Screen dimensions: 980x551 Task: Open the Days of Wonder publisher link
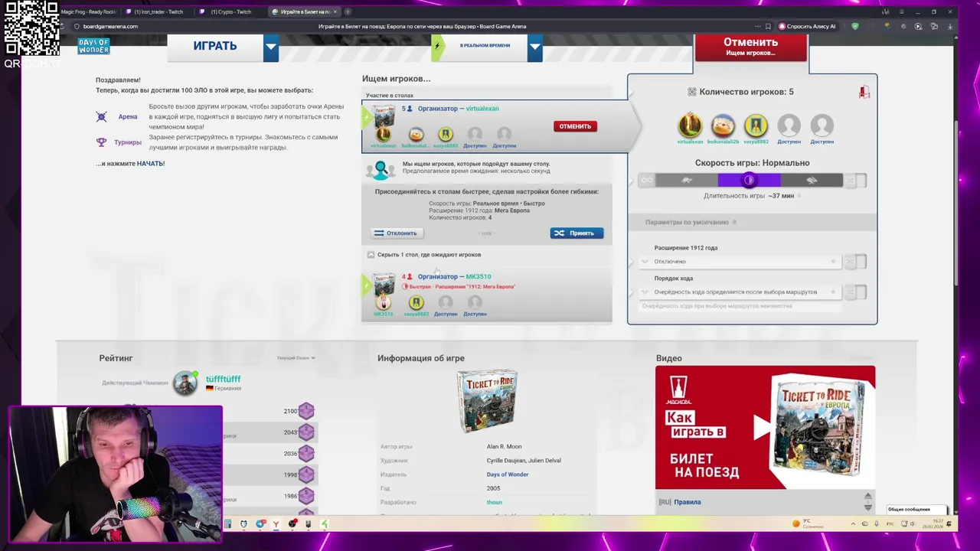508,474
